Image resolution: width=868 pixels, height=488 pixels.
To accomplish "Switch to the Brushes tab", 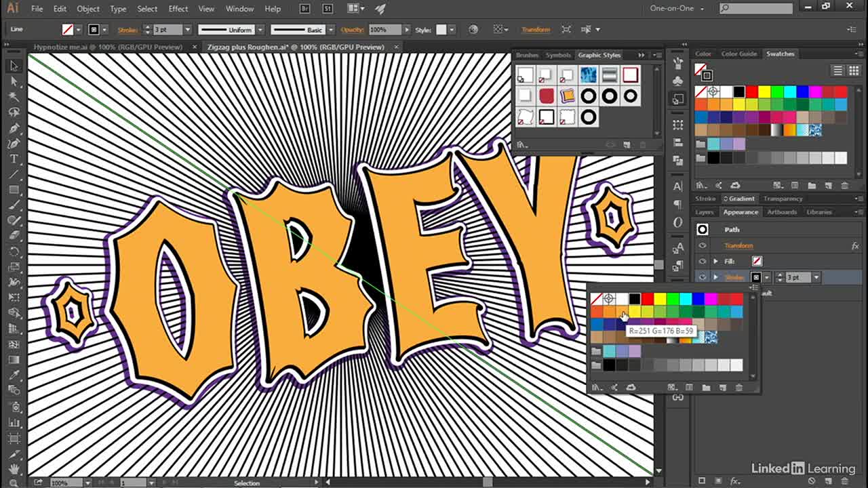I will pos(527,55).
